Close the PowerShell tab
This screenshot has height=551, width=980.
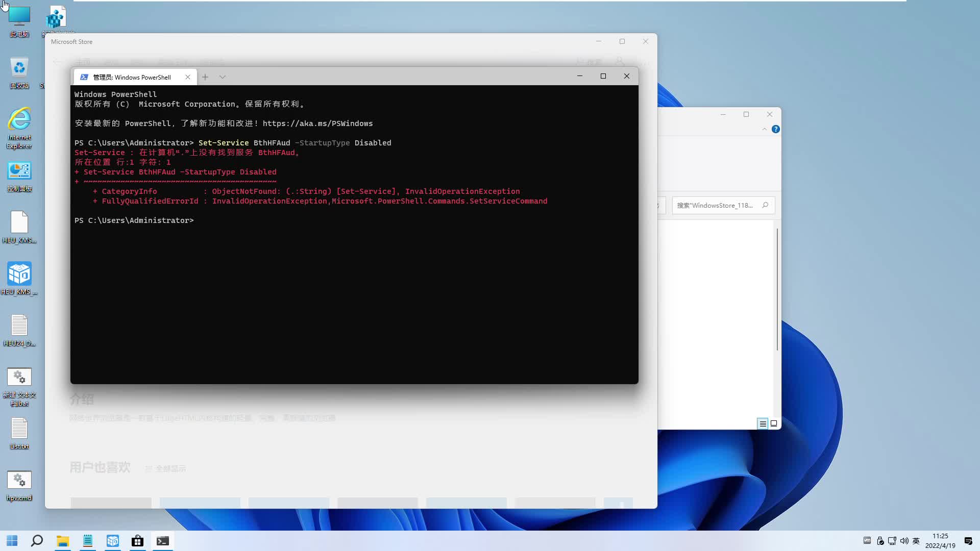tap(188, 77)
